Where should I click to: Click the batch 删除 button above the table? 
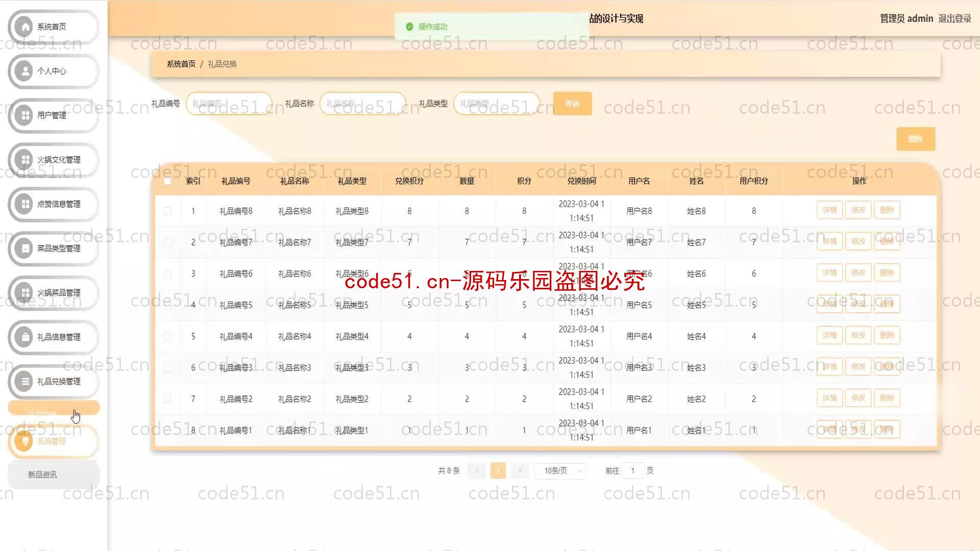[916, 139]
